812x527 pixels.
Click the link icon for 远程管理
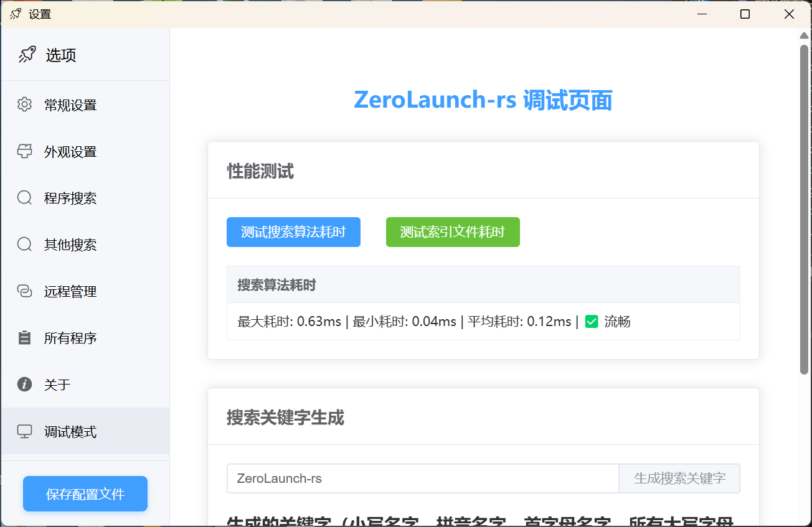[x=24, y=291]
